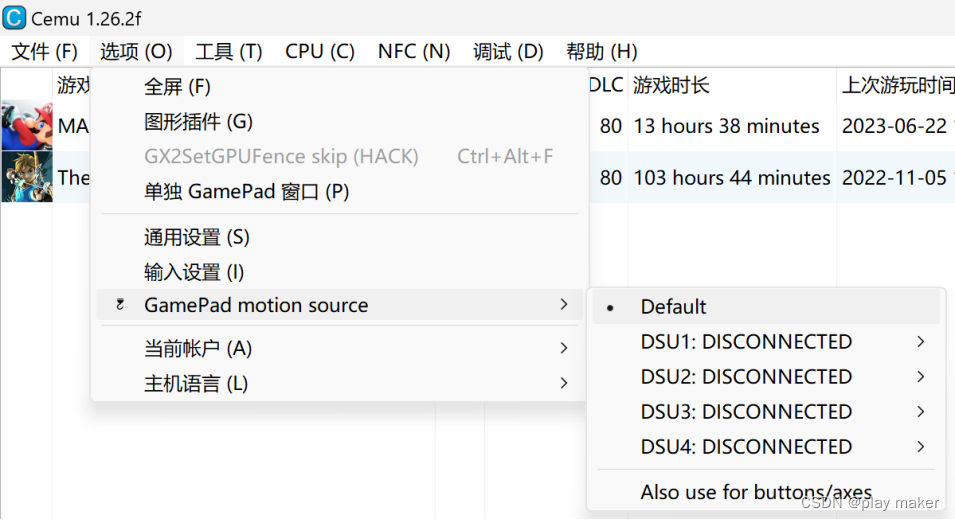Expand DSU4: DISCONNECTED submenu
This screenshot has height=520, width=955.
pos(766,447)
